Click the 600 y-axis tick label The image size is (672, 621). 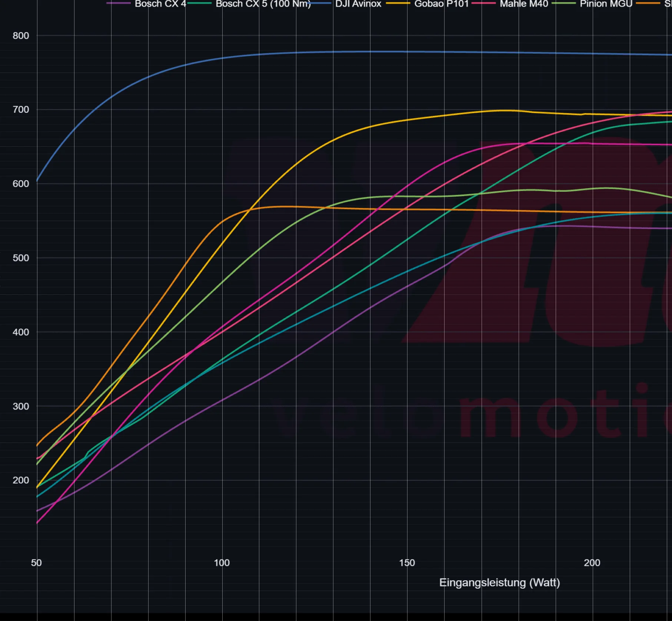pos(21,184)
